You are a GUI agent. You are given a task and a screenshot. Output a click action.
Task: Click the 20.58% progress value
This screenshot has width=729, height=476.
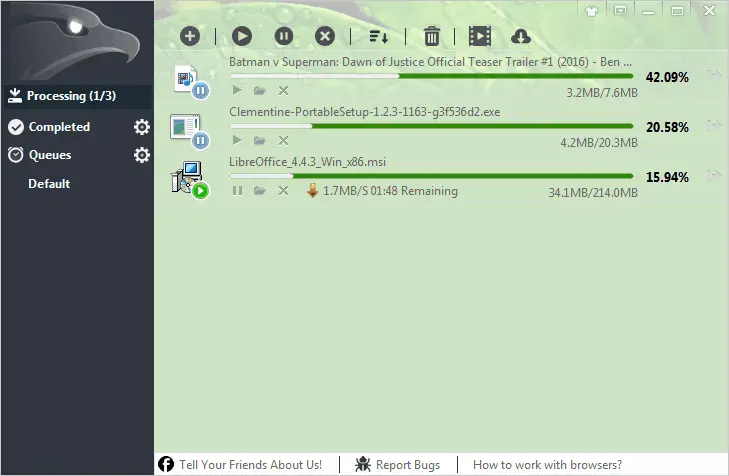(667, 127)
